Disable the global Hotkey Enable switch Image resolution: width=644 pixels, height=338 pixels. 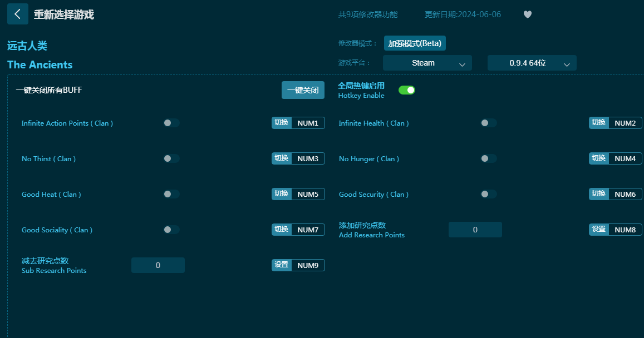click(407, 90)
